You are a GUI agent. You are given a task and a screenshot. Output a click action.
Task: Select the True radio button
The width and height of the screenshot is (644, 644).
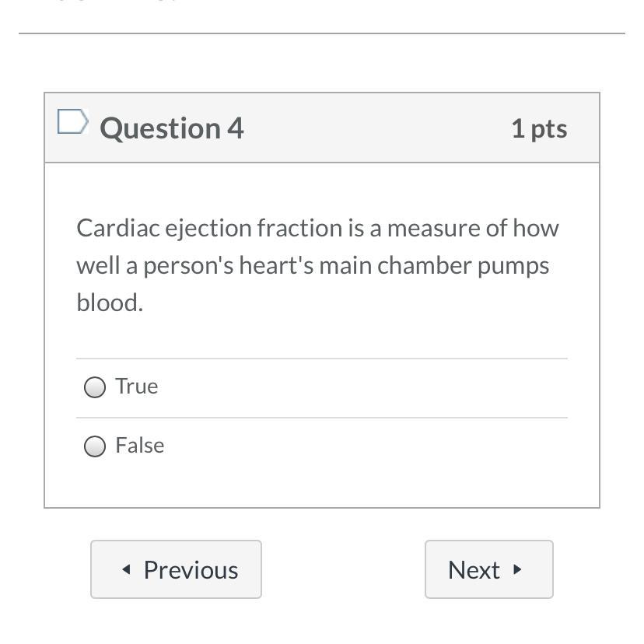[x=95, y=387]
